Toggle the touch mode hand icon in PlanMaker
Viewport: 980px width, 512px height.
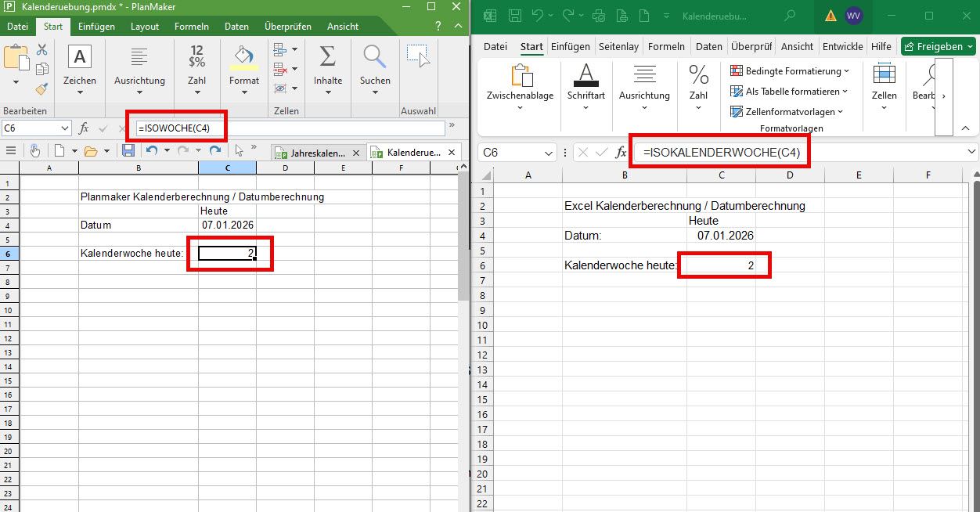pyautogui.click(x=35, y=151)
